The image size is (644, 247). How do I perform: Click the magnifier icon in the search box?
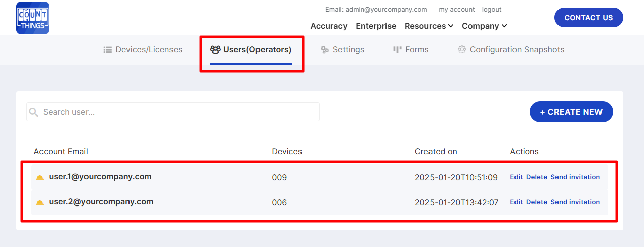click(x=34, y=112)
